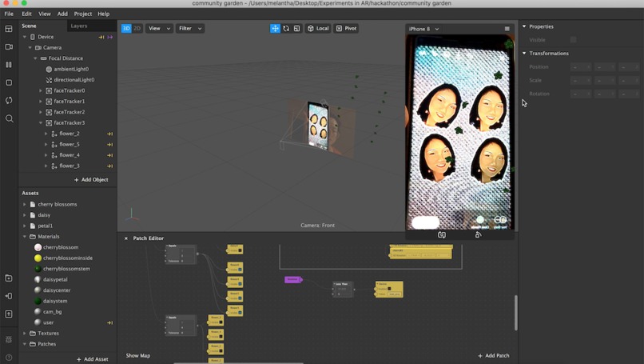Open the camera video options in left sidebar

pyautogui.click(x=9, y=47)
